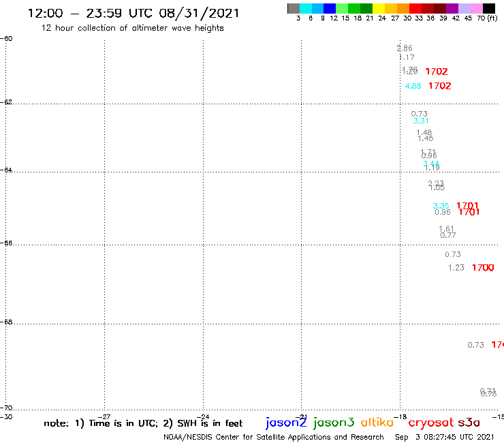Screen dimensions: 504x443
Task: Click the orange altika satellite label
Action: 377,423
